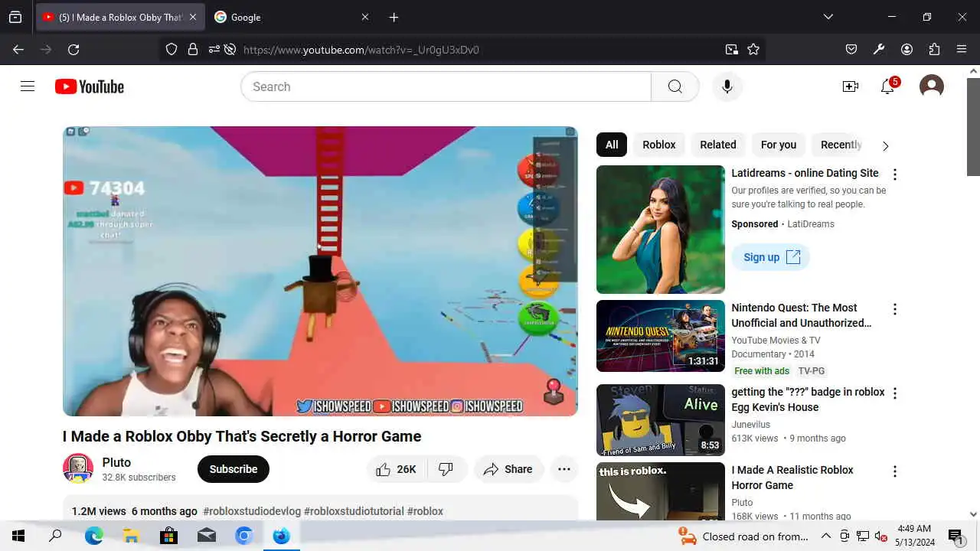The height and width of the screenshot is (551, 980).
Task: Open options for Realistic Roblox Horror Game video
Action: click(x=894, y=471)
